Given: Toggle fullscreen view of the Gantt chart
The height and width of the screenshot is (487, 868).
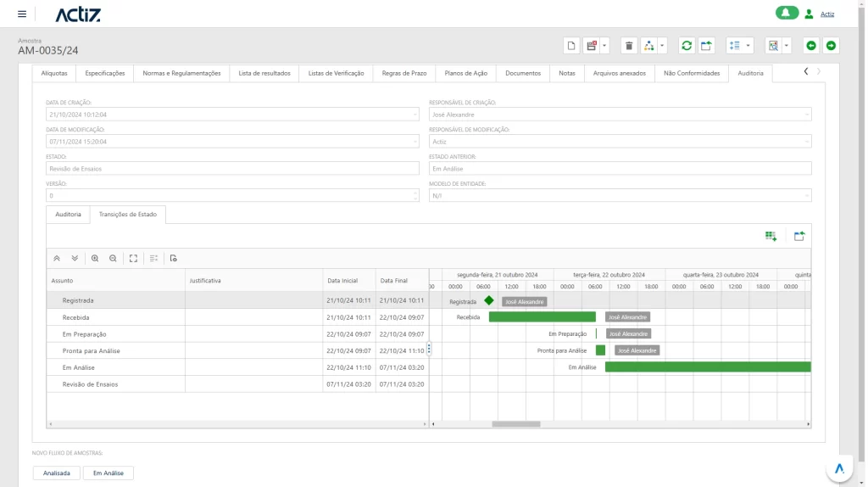Looking at the screenshot, I should (x=133, y=258).
